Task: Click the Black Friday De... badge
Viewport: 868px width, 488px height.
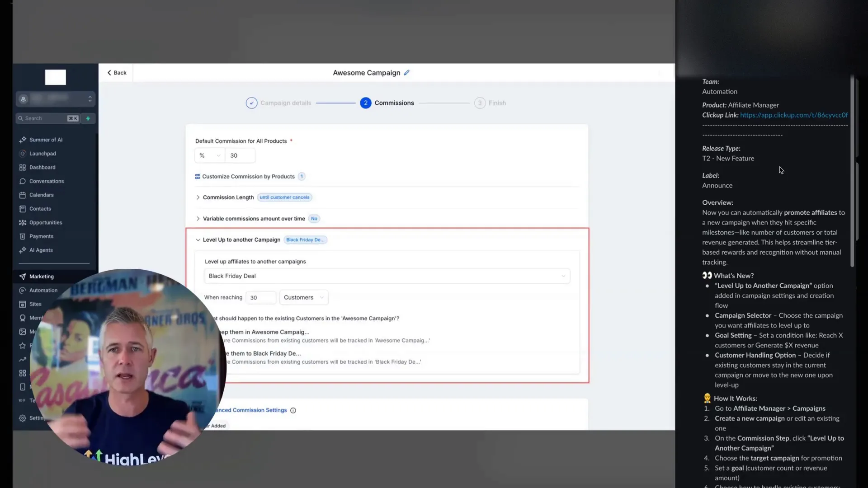Action: pos(305,240)
